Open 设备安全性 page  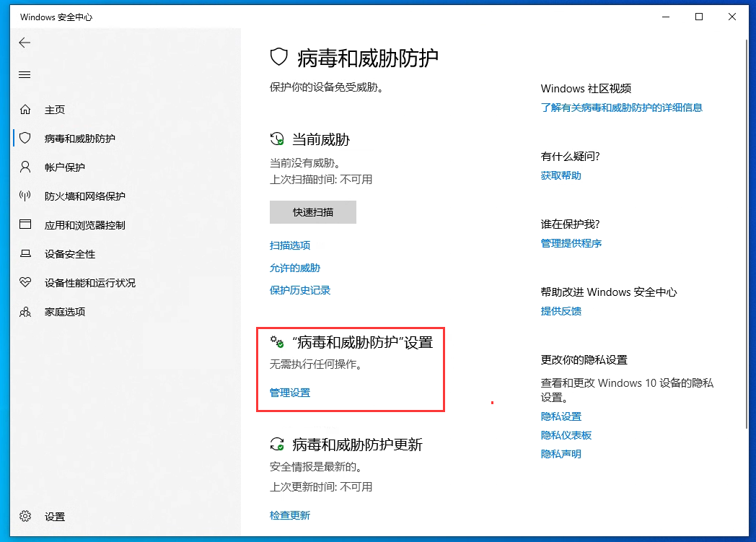click(x=70, y=254)
